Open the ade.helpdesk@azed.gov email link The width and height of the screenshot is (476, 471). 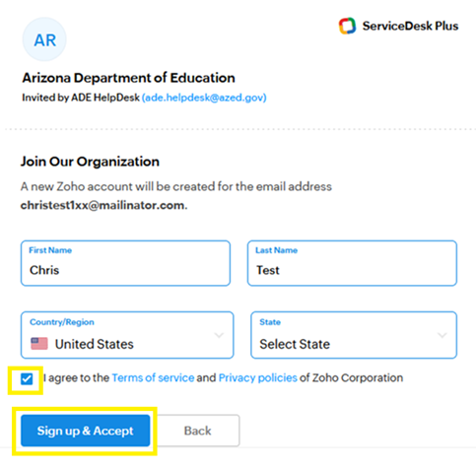(204, 98)
